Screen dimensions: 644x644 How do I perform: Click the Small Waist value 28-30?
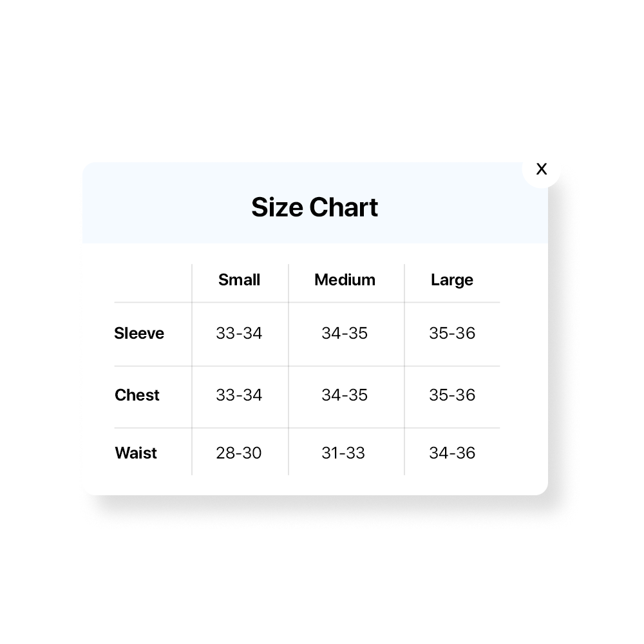coord(239,453)
